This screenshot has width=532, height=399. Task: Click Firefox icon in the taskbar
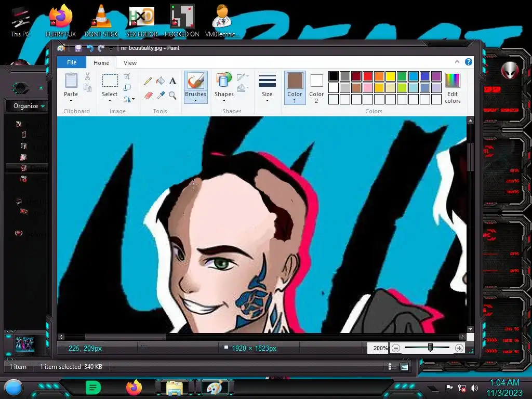tap(134, 388)
